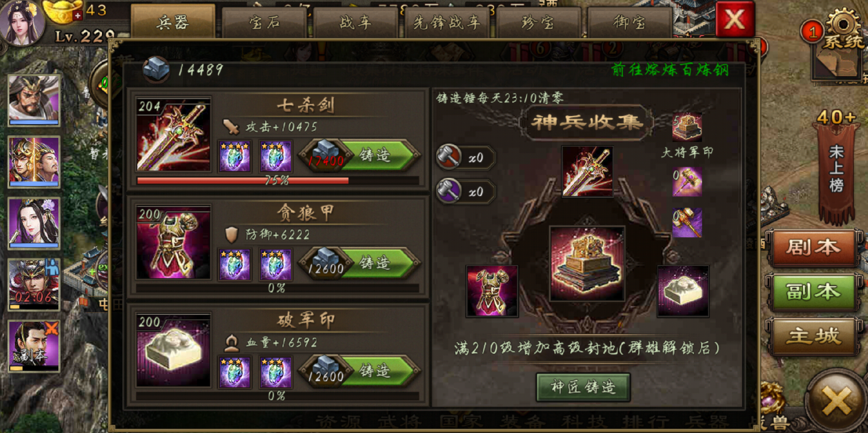Open the 副本 green button
This screenshot has height=433, width=868.
pos(813,292)
